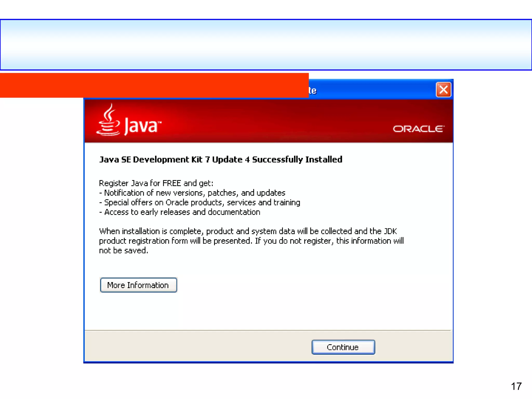Click the 'product registration form' text line
The image size is (532, 399).
[251, 241]
